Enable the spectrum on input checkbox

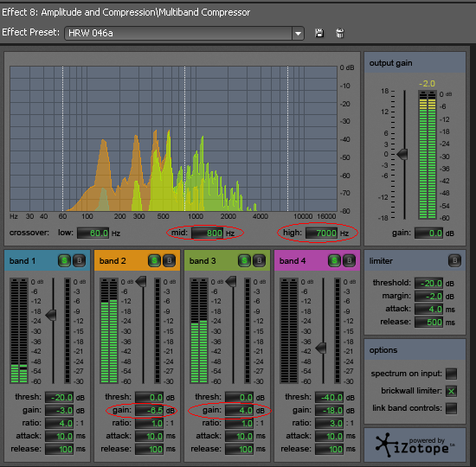pyautogui.click(x=451, y=374)
